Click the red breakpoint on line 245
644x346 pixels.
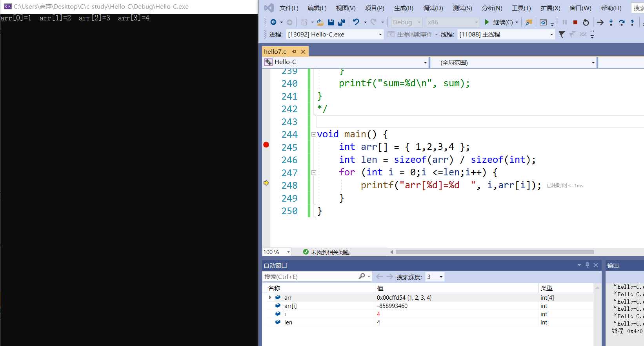pyautogui.click(x=266, y=145)
